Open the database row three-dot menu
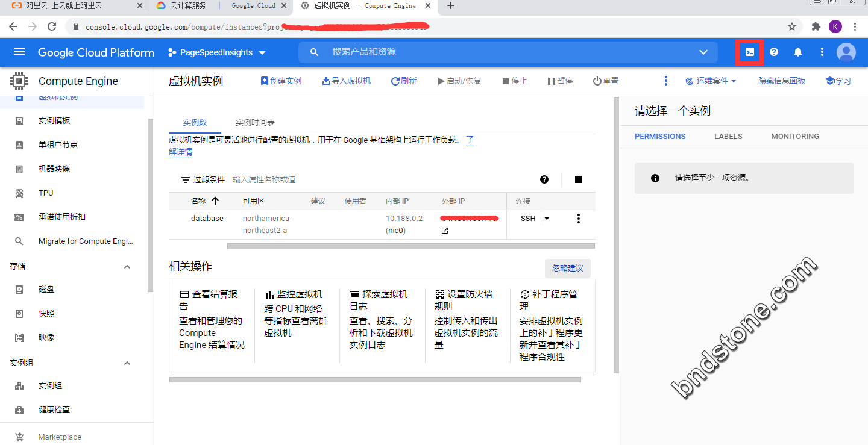 tap(579, 219)
